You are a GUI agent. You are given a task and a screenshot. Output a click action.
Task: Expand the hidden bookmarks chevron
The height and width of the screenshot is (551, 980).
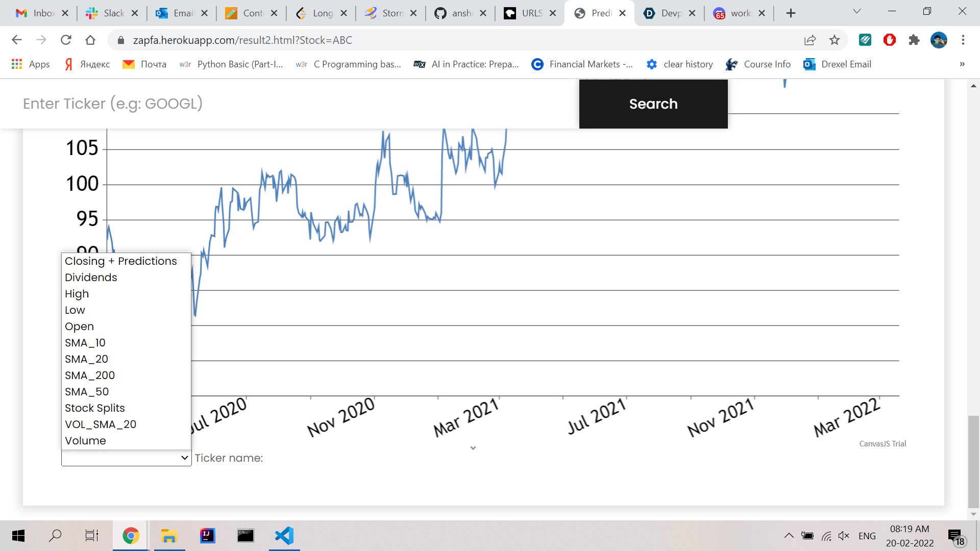[962, 64]
